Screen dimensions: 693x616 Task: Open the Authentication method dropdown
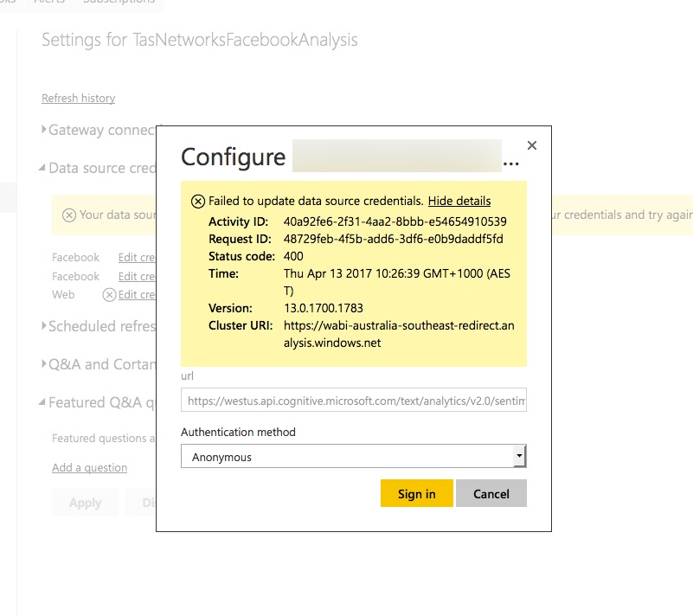coord(353,457)
